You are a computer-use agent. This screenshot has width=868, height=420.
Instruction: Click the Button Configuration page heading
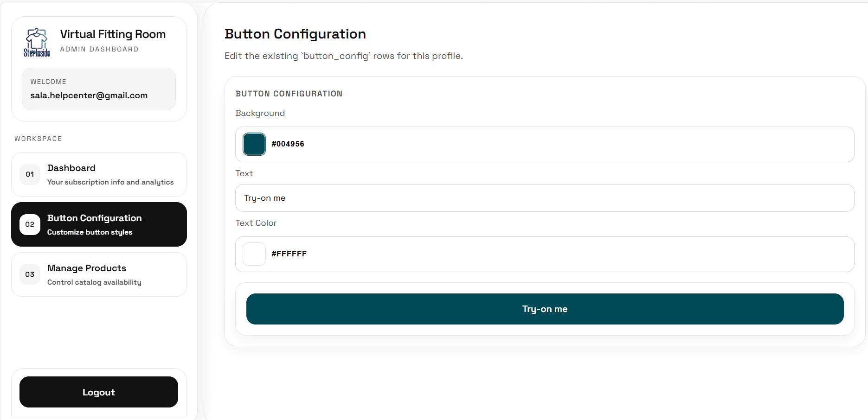pos(295,34)
